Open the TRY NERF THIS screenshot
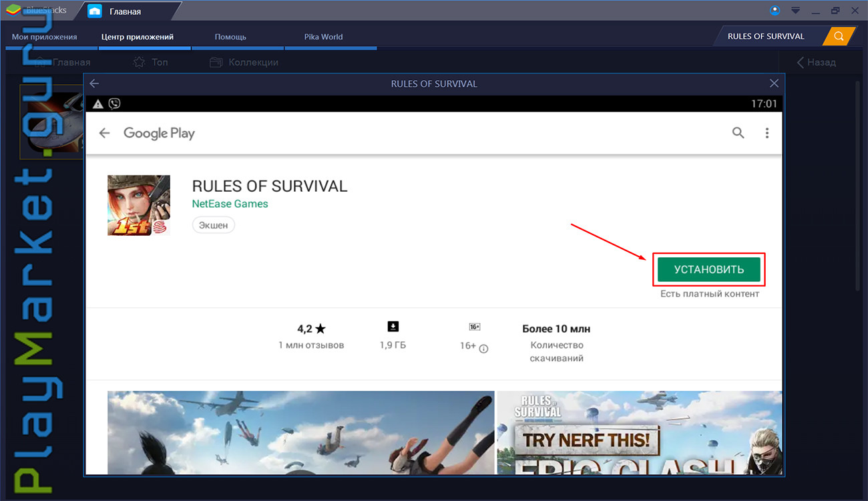 pos(639,432)
